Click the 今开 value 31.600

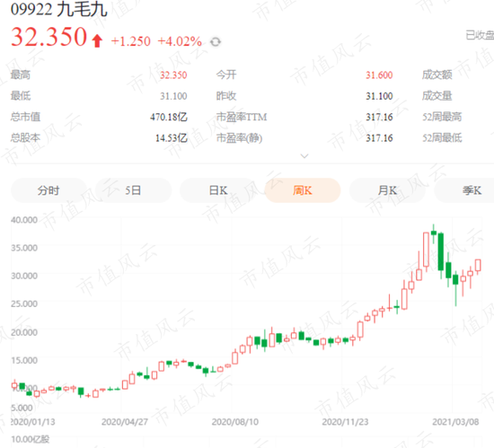click(379, 75)
